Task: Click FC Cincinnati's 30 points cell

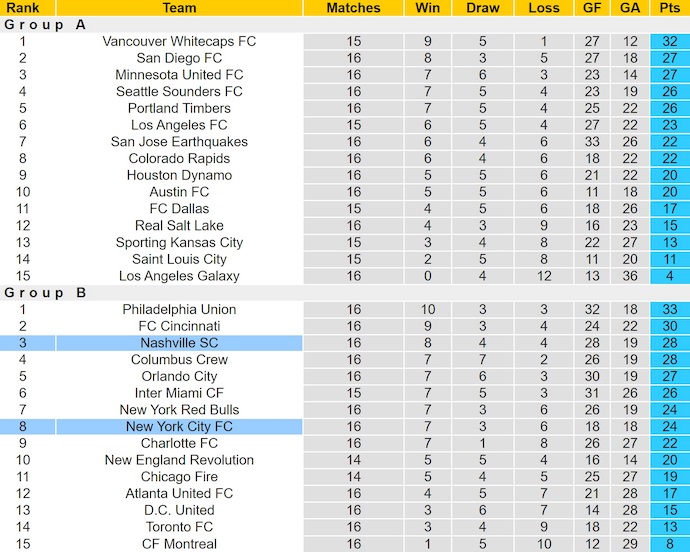Action: (669, 326)
